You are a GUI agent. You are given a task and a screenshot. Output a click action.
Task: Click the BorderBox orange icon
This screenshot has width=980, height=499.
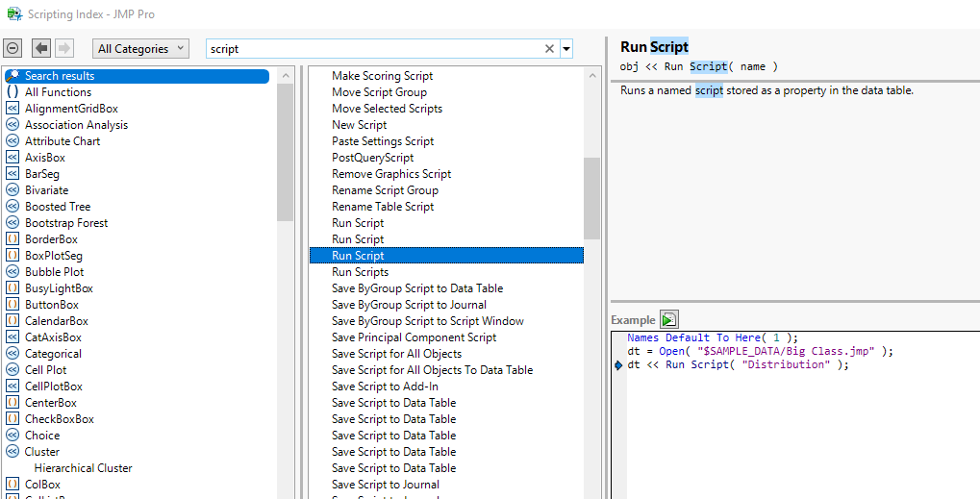point(13,239)
